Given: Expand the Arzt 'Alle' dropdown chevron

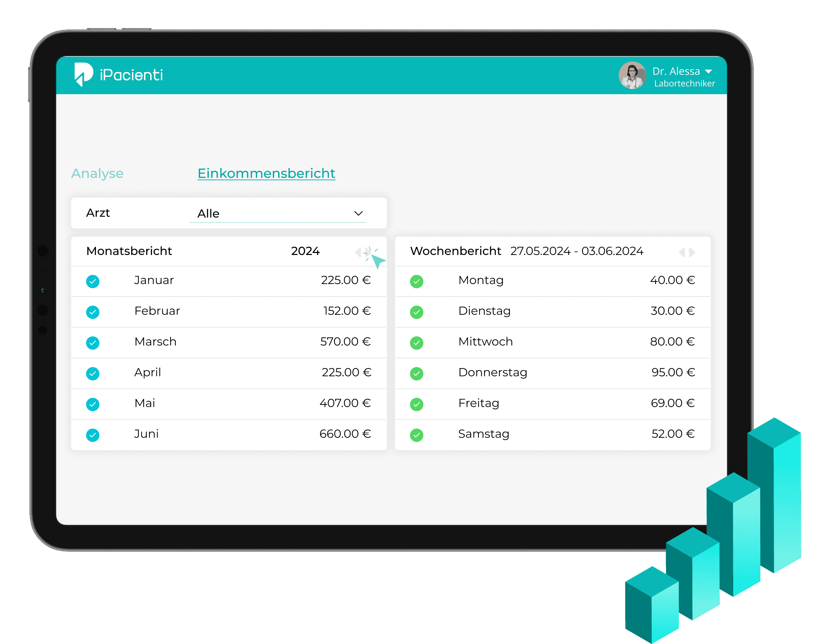Looking at the screenshot, I should point(358,213).
